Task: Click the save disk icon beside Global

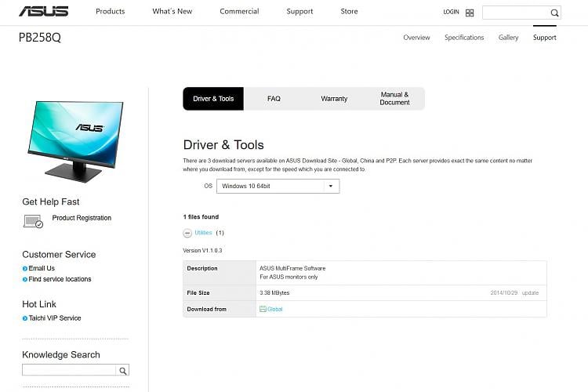Action: point(263,309)
